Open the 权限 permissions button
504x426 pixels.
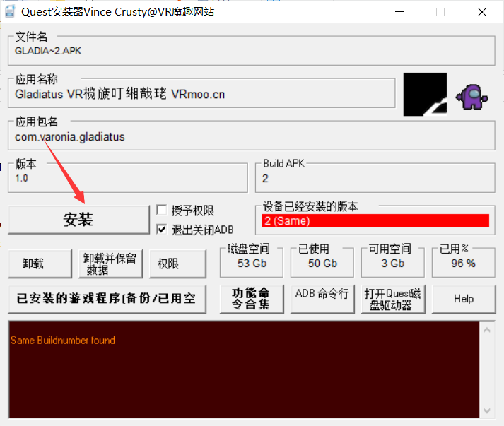177,264
